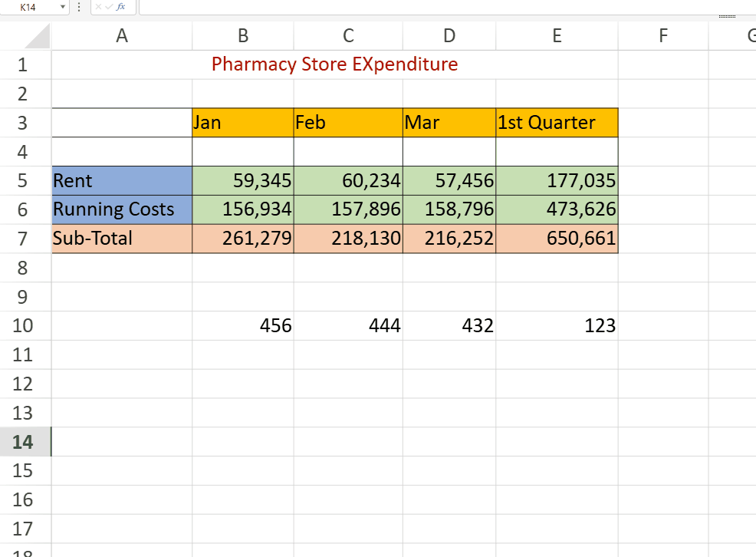Select the 1st Quarter header cell
Image resolution: width=756 pixels, height=557 pixels.
(557, 123)
